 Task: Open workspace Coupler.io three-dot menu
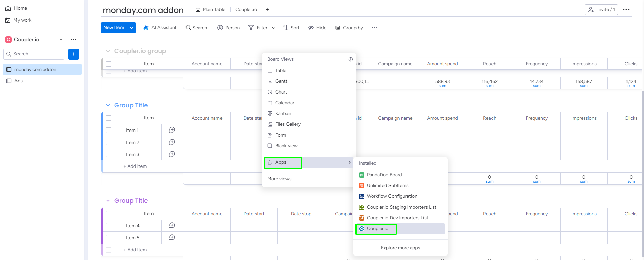pyautogui.click(x=74, y=40)
